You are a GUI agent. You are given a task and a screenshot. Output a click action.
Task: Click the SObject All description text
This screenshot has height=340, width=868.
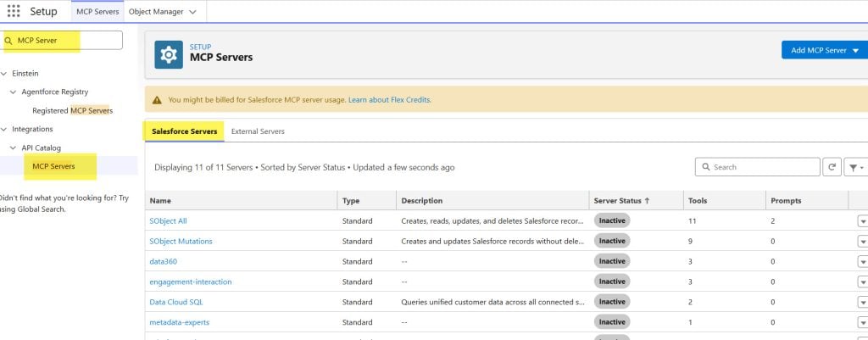[x=492, y=221]
